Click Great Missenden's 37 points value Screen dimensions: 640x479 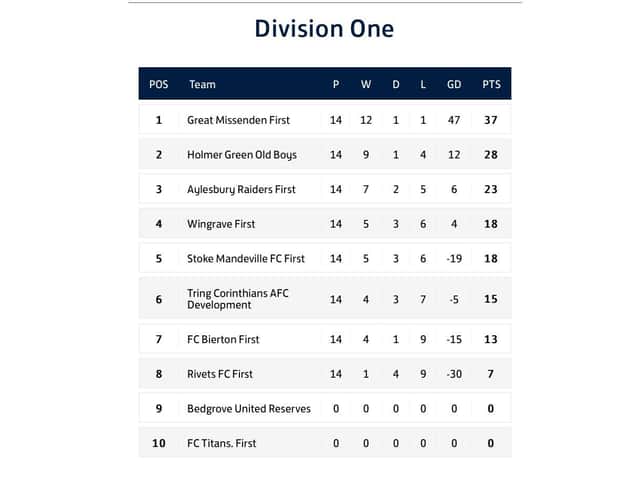click(x=491, y=120)
